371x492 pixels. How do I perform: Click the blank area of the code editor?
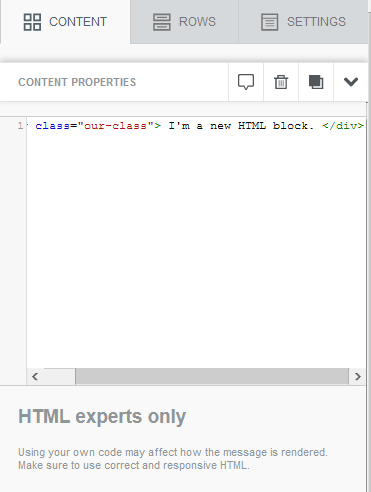tap(196, 250)
